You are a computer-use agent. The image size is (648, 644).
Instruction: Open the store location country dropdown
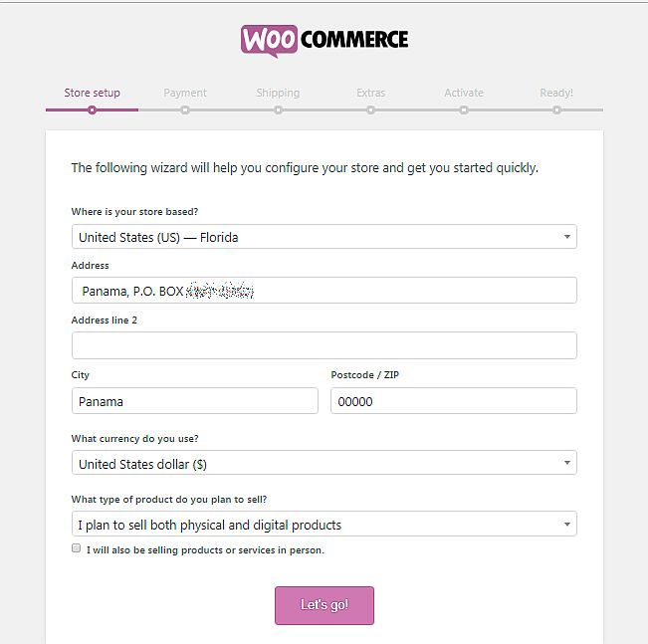tap(324, 237)
